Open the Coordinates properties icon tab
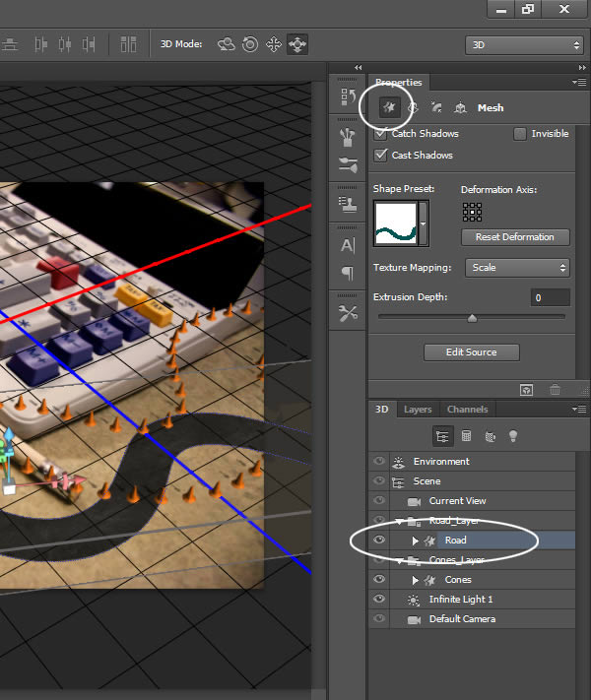591x700 pixels. click(460, 107)
